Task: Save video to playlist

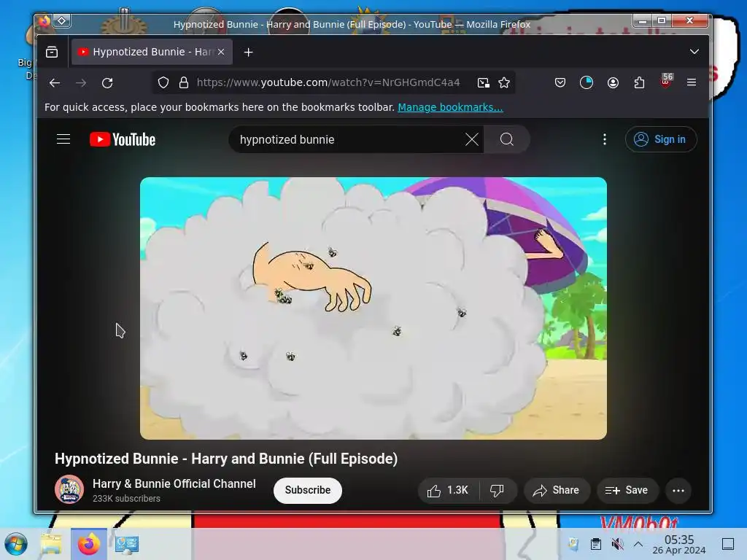Action: coord(627,491)
